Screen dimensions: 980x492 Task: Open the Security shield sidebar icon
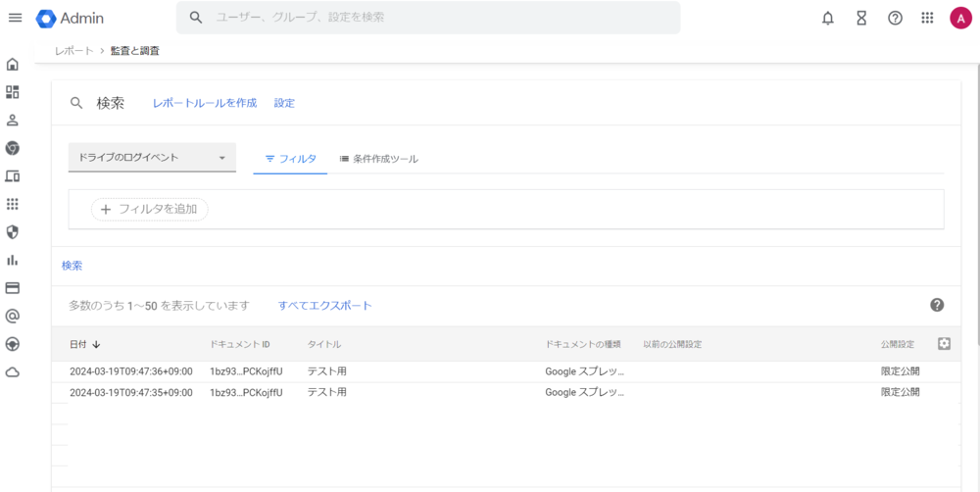point(13,232)
